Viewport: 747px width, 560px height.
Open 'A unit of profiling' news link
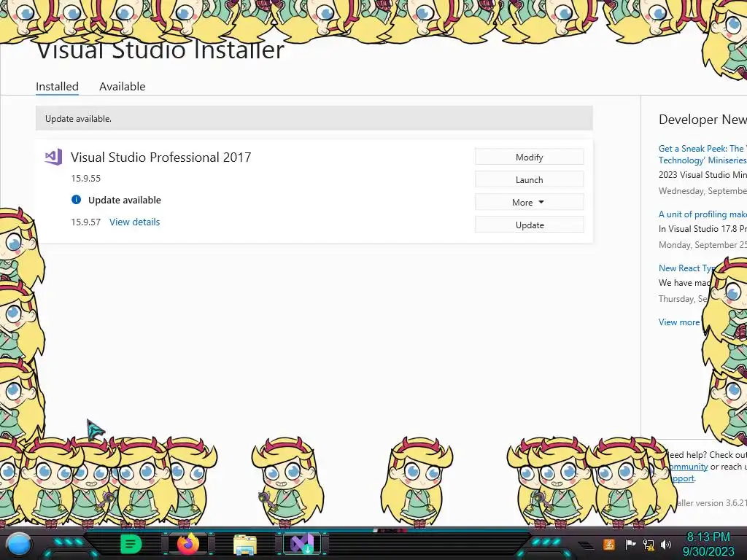point(703,214)
